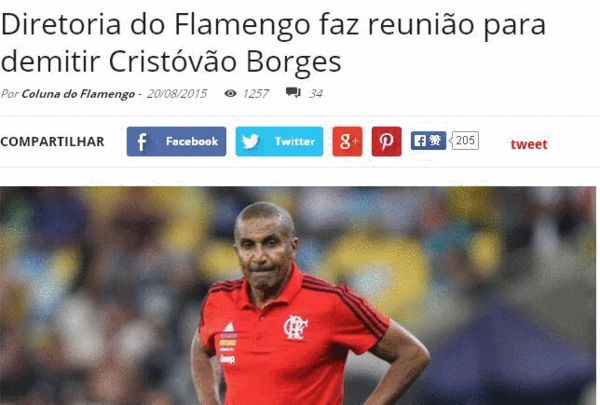Click the f logo in the Facebook button
Viewport: 600px width, 405px height.
pyautogui.click(x=142, y=142)
